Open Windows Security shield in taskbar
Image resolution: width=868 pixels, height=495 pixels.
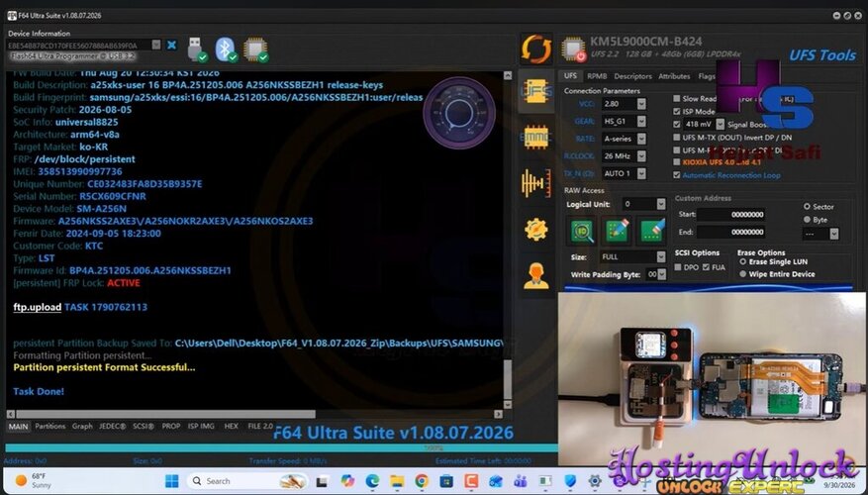570,480
